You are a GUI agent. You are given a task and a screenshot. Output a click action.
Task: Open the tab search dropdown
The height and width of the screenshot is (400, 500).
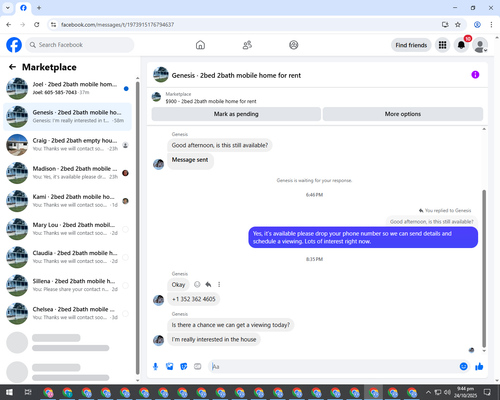(8, 8)
